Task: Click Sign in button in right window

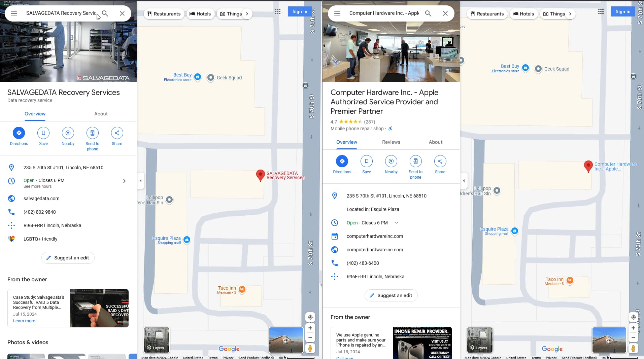Action: (623, 11)
